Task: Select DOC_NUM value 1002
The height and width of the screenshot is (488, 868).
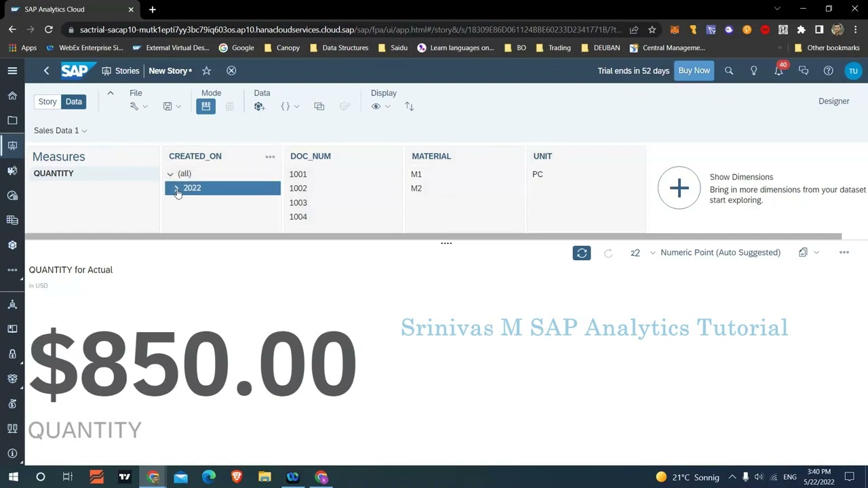Action: click(298, 188)
